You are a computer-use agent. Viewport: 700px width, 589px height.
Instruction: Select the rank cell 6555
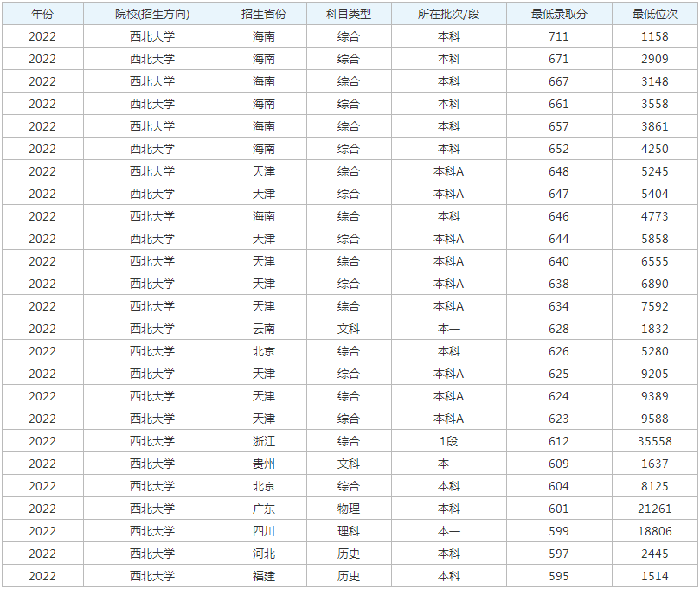tap(655, 261)
